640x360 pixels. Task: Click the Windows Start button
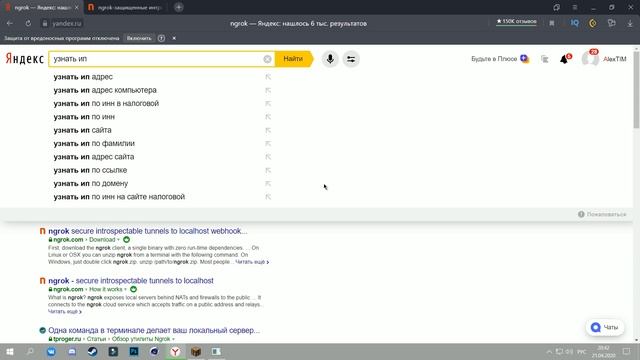coord(10,351)
